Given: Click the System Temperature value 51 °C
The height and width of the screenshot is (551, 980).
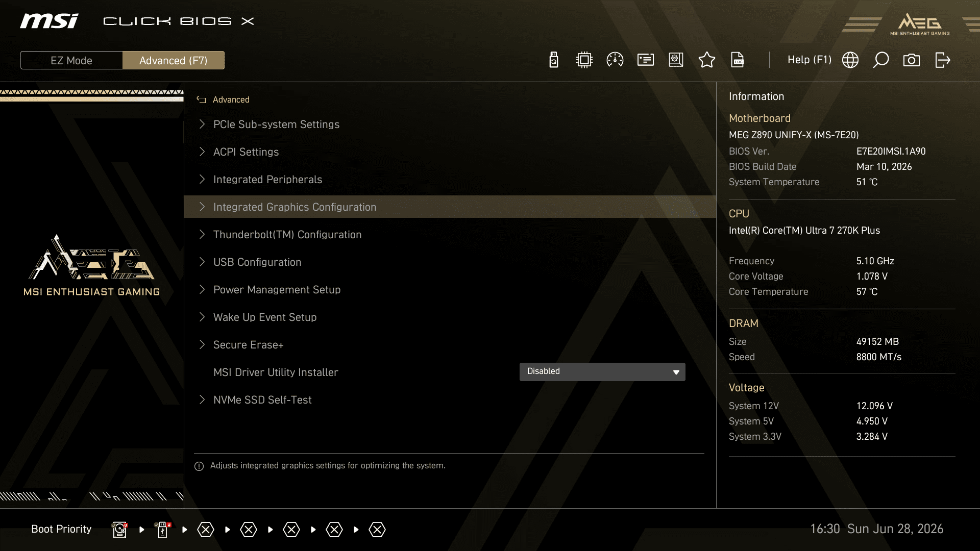Looking at the screenshot, I should point(867,182).
